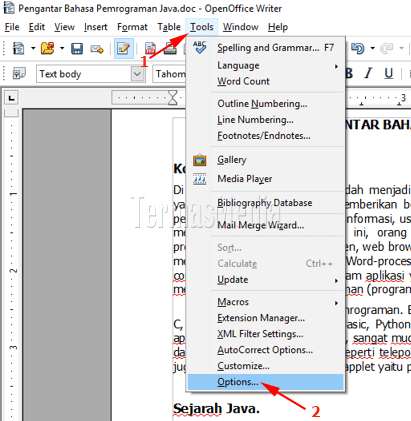
Task: Expand the Update submenu
Action: pyautogui.click(x=266, y=280)
